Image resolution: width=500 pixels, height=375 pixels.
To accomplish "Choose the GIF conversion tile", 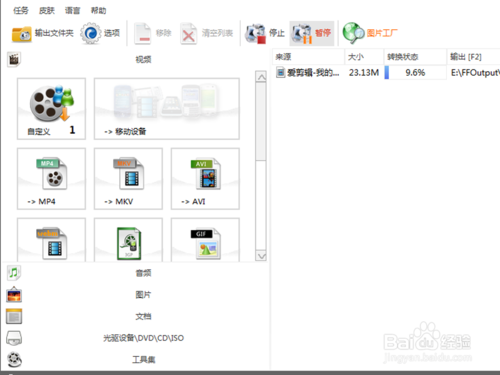I will [205, 240].
